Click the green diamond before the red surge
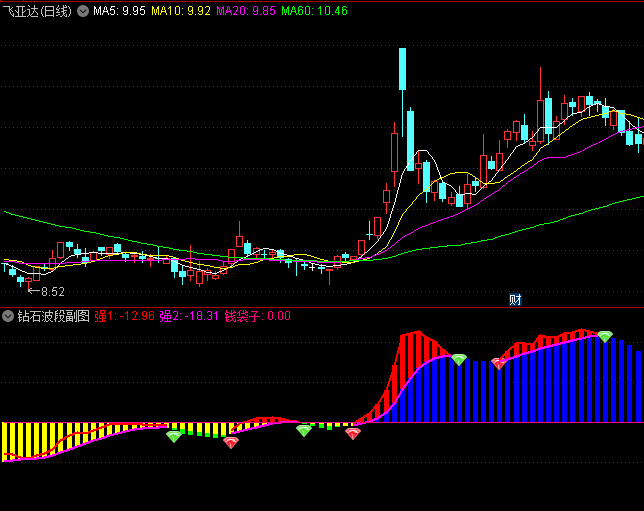Screen dimensions: 644x511 click(304, 431)
